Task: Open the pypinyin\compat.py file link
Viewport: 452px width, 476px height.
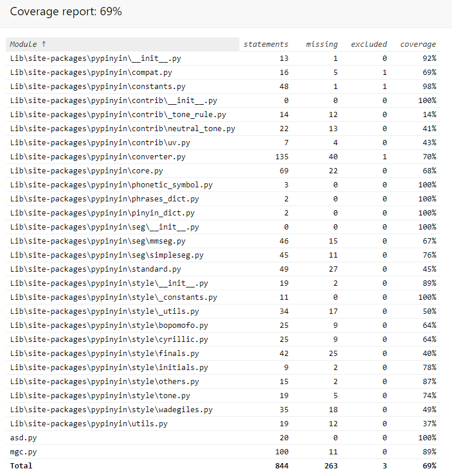Action: pos(91,73)
